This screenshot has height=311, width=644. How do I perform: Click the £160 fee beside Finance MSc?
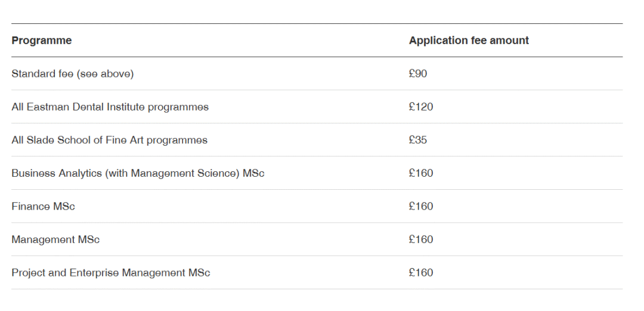point(421,207)
